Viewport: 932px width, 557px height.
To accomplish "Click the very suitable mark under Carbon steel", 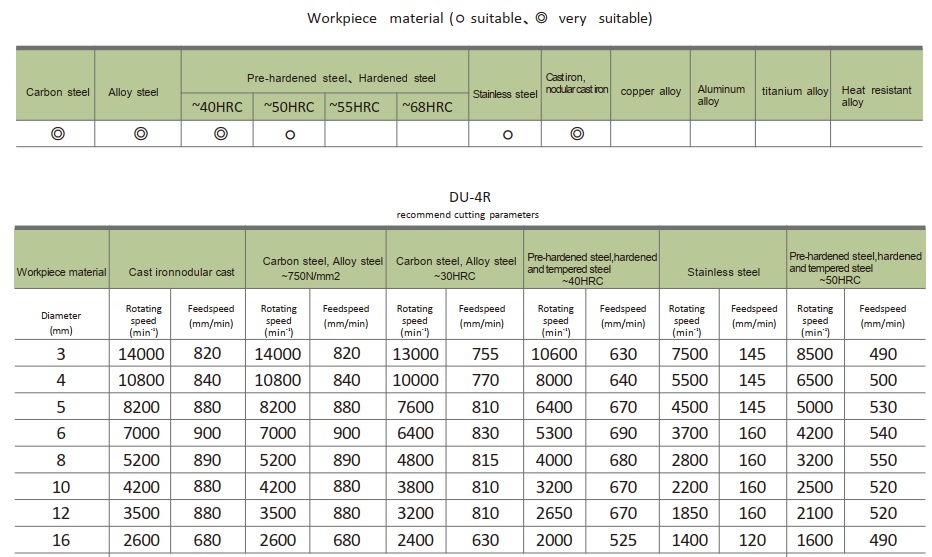I will [58, 134].
